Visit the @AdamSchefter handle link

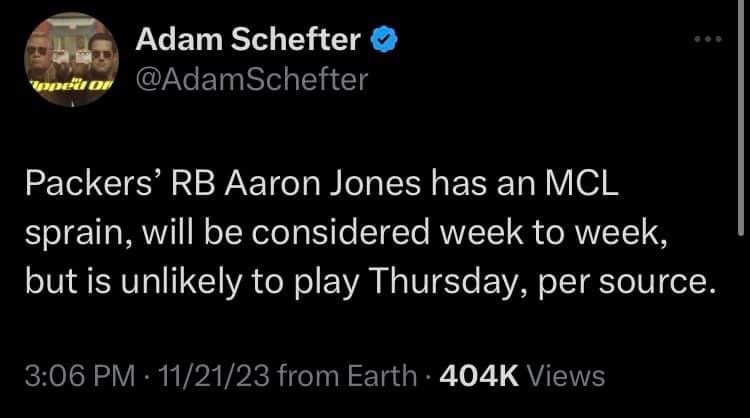tap(252, 79)
